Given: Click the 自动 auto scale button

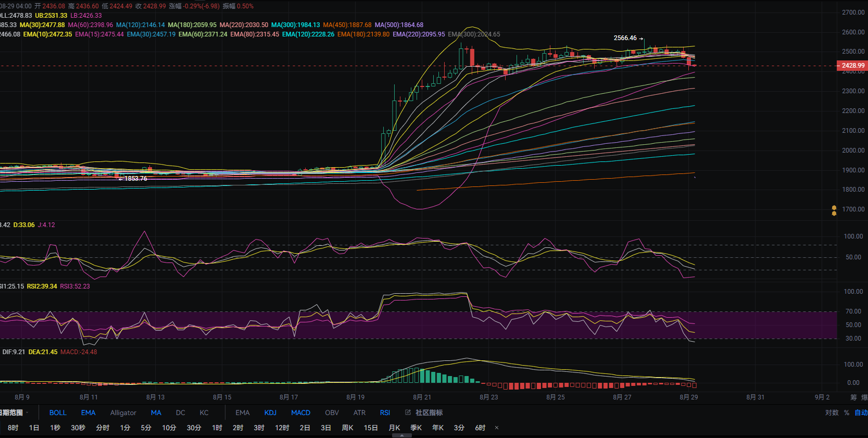Looking at the screenshot, I should pyautogui.click(x=861, y=412).
